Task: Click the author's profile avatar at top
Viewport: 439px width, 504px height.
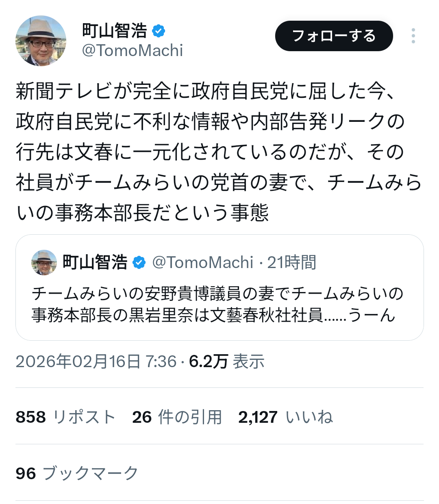Action: point(41,41)
